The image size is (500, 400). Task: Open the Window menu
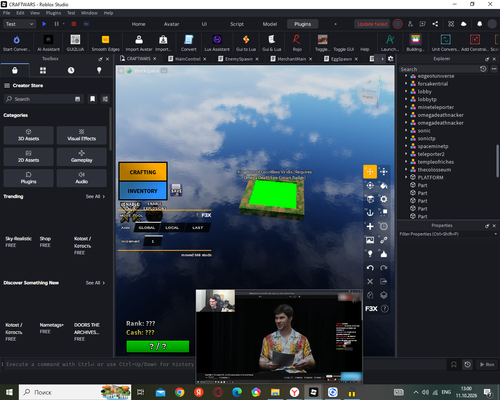[x=89, y=13]
